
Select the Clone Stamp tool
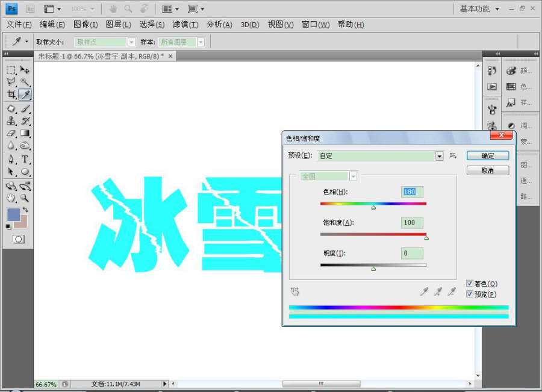point(11,121)
